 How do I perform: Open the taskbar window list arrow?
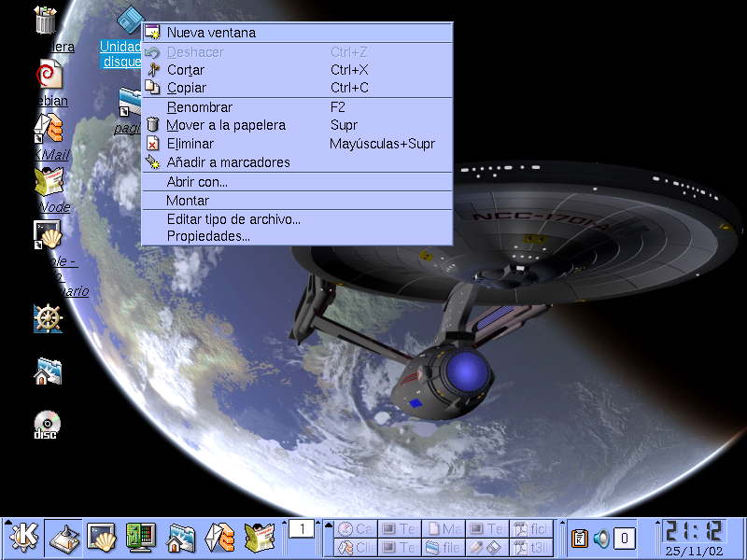[x=329, y=525]
